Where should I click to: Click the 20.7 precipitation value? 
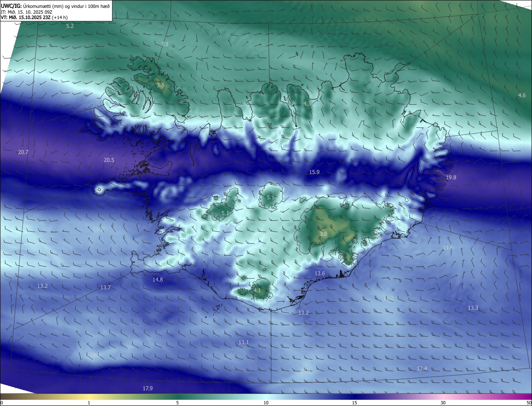pos(23,152)
